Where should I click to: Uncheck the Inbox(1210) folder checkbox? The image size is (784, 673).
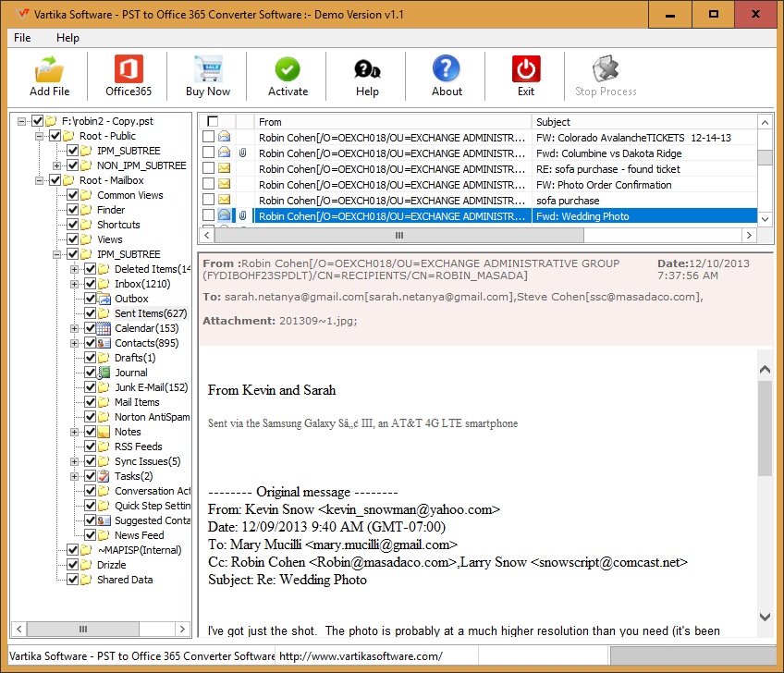click(90, 284)
